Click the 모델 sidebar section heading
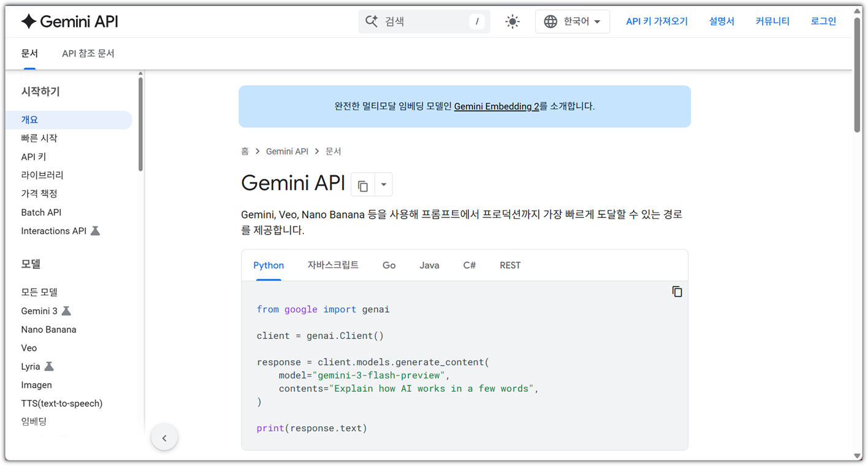This screenshot has height=466, width=868. [31, 264]
